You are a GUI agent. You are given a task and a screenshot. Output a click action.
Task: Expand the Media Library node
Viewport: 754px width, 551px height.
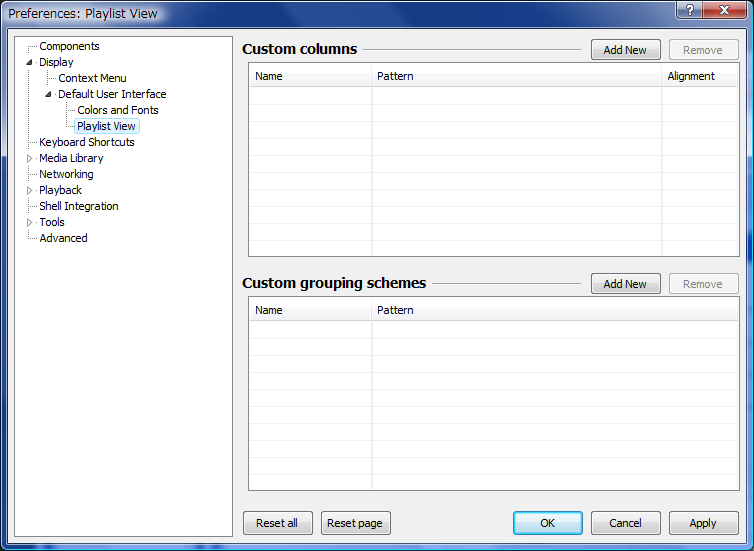tap(29, 158)
